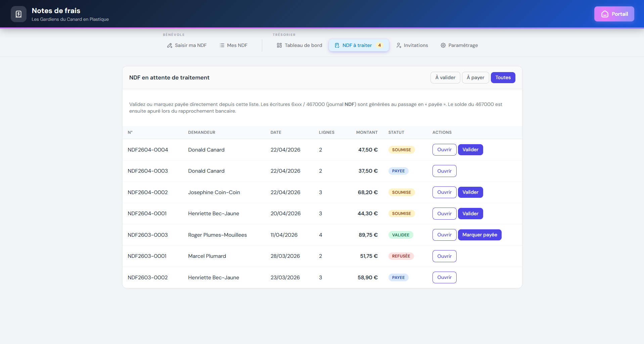Click the receipt logo icon of Notes de frais
644x344 pixels.
coord(18,14)
